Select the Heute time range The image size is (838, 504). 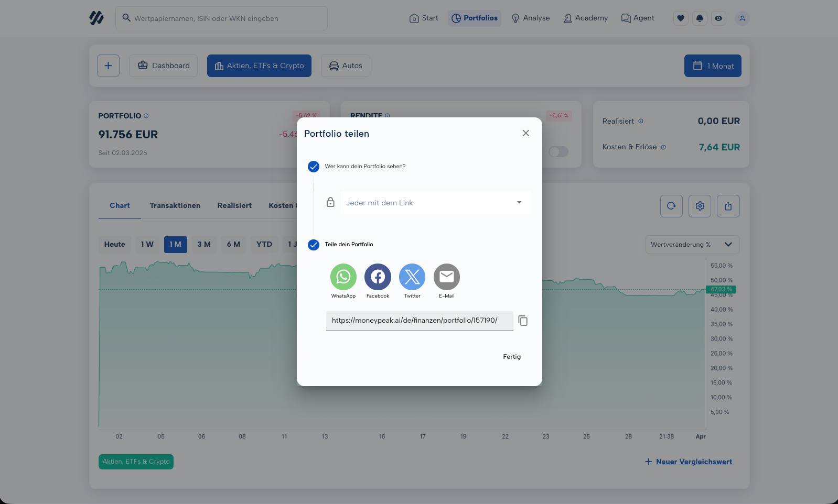pos(115,245)
